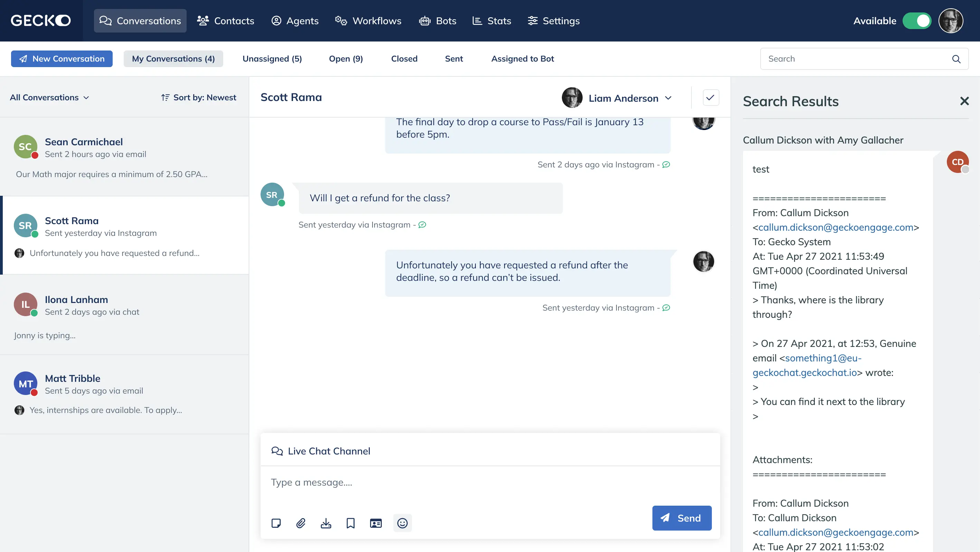Toggle the Available status switch

coord(917,21)
